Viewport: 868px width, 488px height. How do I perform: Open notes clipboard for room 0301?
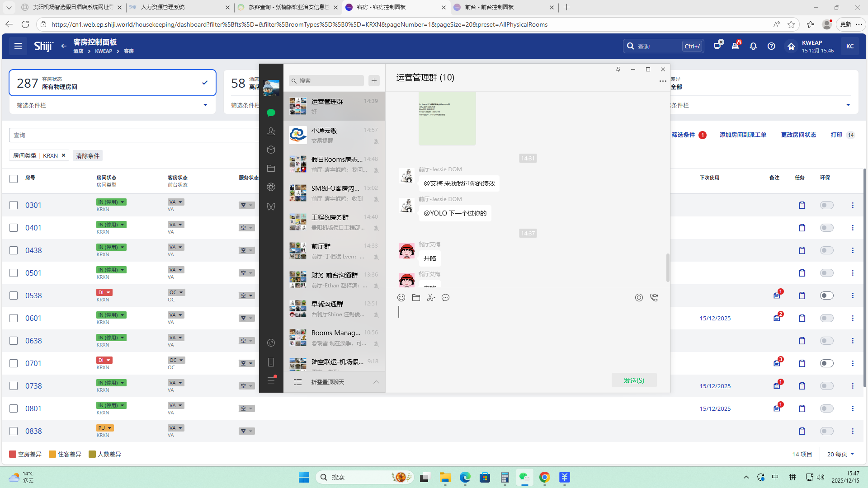point(802,205)
